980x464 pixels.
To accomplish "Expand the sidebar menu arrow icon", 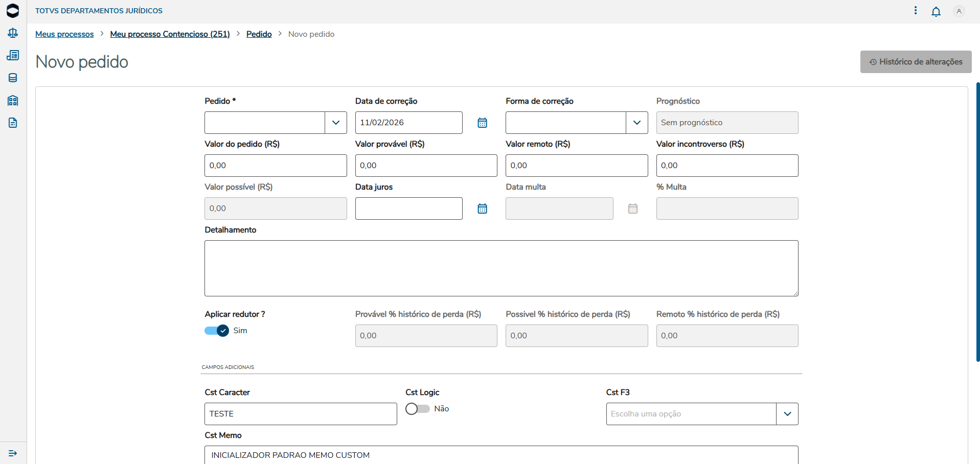I will tap(13, 453).
